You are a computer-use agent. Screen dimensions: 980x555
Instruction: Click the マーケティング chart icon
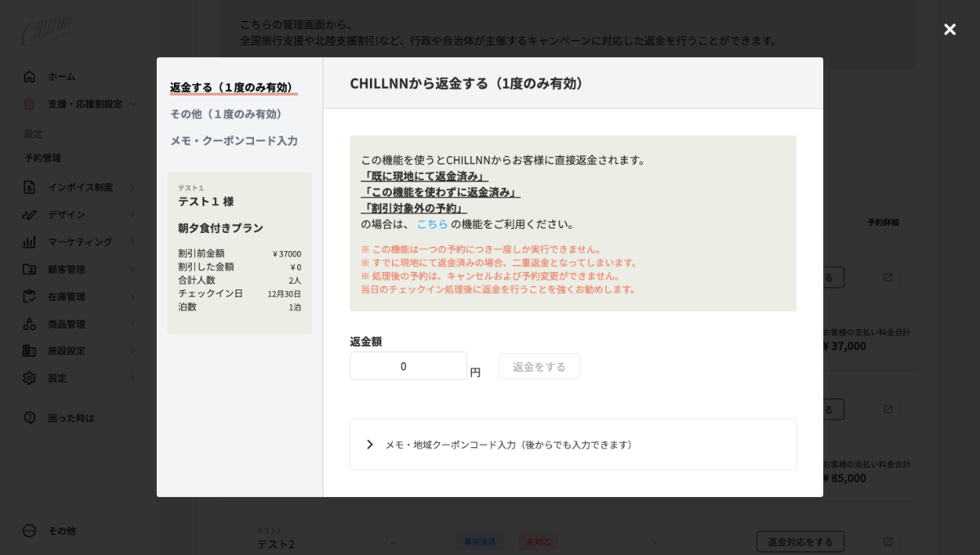click(29, 242)
